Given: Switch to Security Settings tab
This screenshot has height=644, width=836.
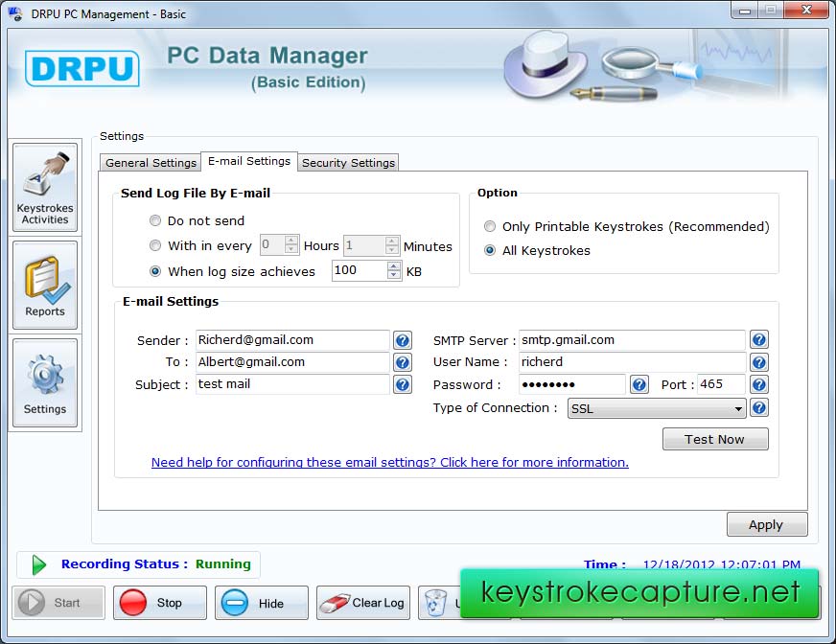Looking at the screenshot, I should 348,163.
